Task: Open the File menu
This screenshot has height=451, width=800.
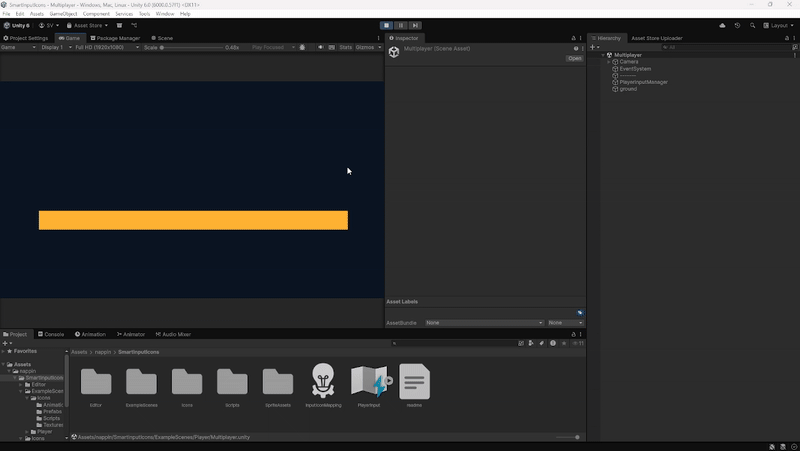Action: (x=6, y=14)
